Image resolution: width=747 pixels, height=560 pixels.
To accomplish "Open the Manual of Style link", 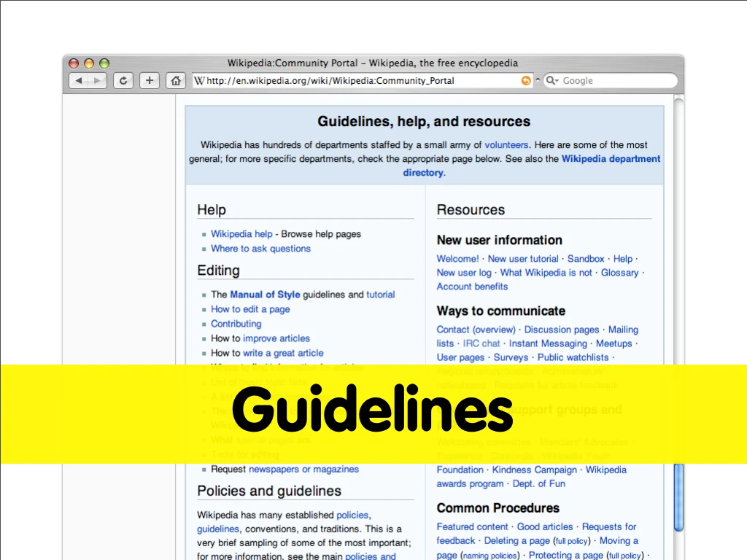I will (x=265, y=295).
